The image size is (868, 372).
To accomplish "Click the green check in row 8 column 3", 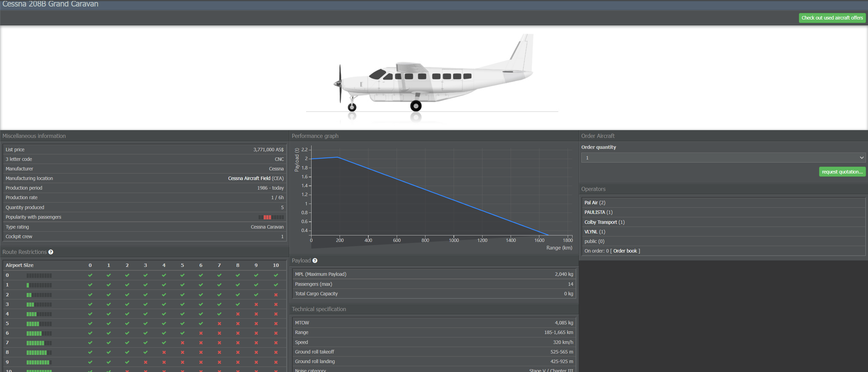I will pyautogui.click(x=145, y=352).
